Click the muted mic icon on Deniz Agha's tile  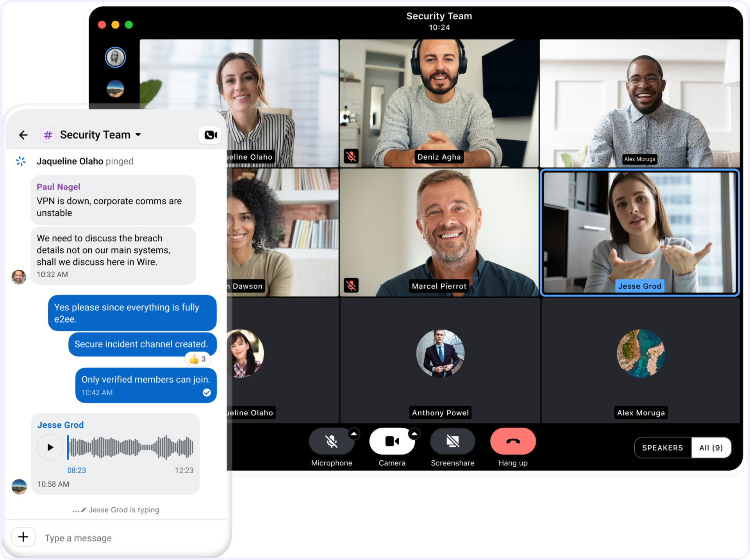[351, 157]
